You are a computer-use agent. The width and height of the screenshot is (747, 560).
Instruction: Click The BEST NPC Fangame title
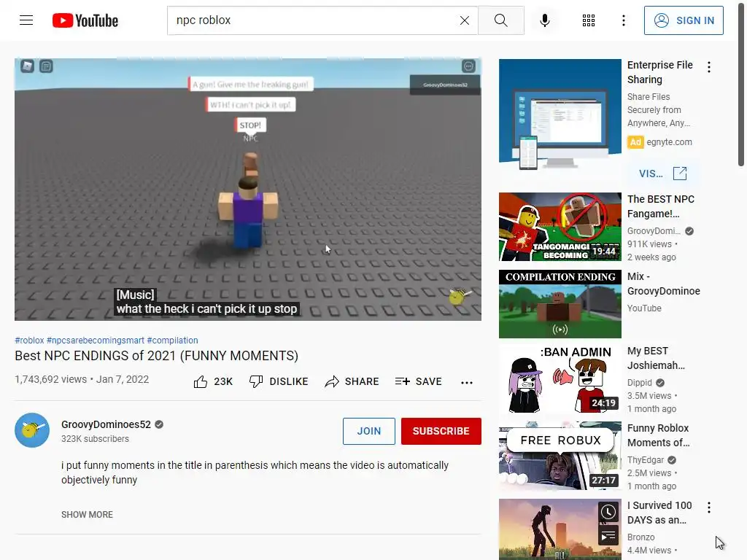[x=660, y=206]
